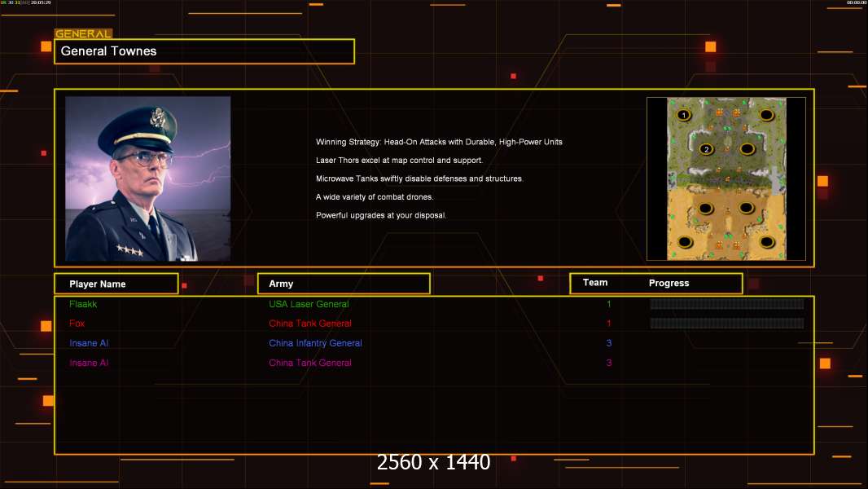
Task: Click Fox's loading progress bar
Action: point(727,323)
